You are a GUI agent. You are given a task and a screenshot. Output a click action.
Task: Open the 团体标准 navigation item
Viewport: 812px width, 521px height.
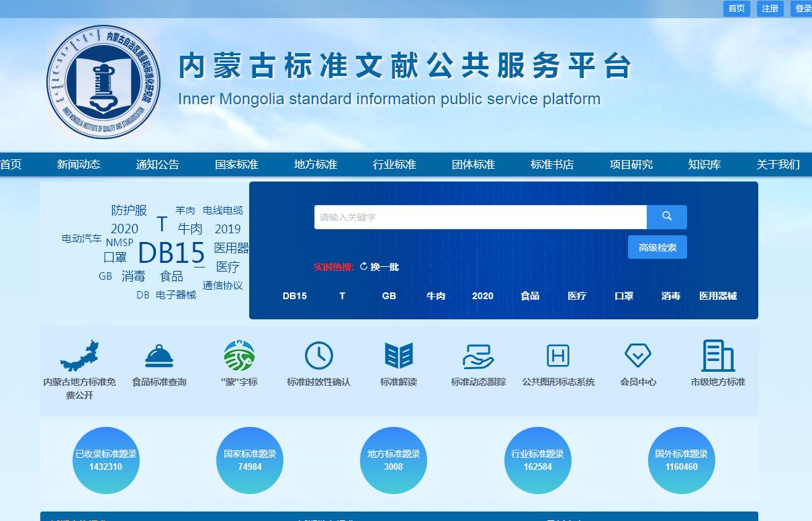point(473,165)
